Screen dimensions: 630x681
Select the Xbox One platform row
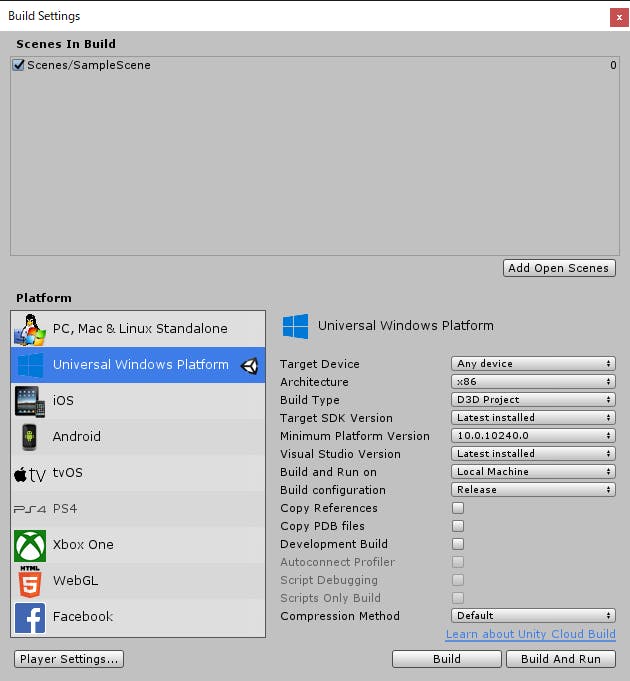point(138,545)
